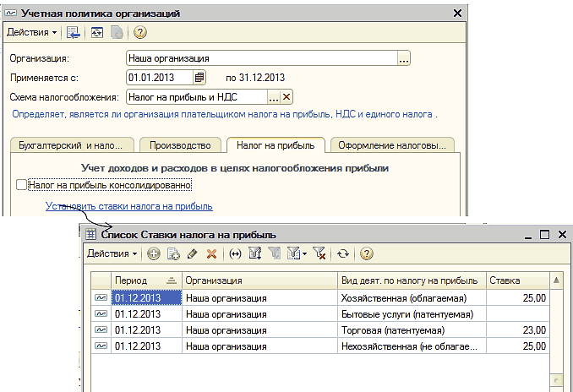
Task: Click the red X delete record icon
Action: tap(211, 253)
